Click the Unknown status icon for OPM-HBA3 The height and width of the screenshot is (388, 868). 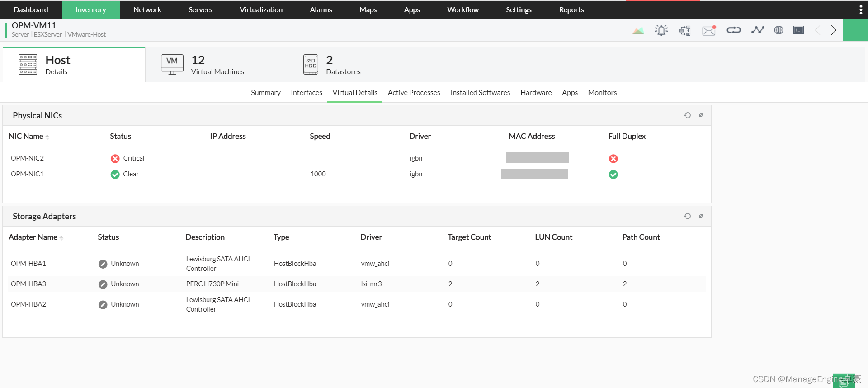(103, 284)
